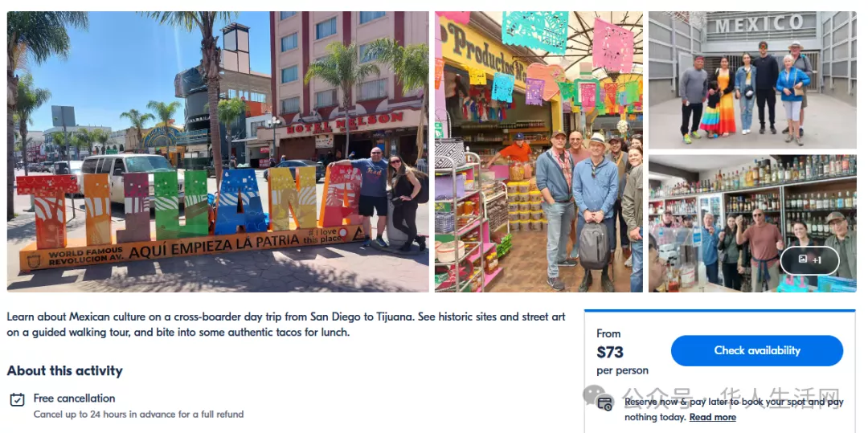868x433 pixels.
Task: Follow the Read more link
Action: tap(712, 418)
